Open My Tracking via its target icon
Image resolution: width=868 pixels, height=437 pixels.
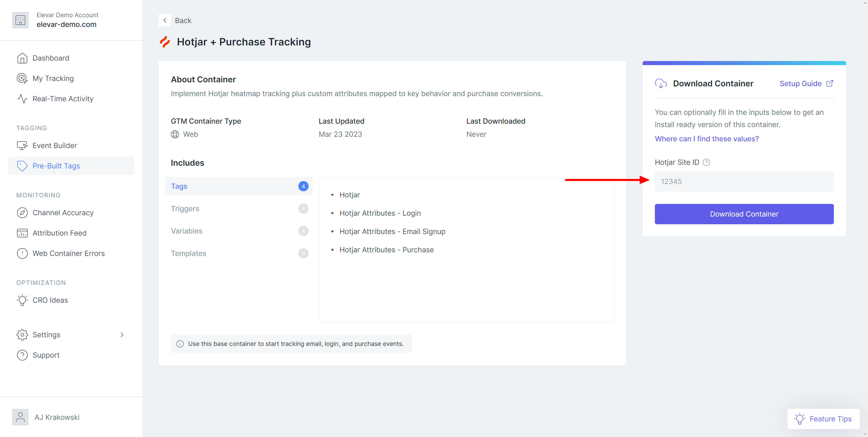[x=22, y=78]
